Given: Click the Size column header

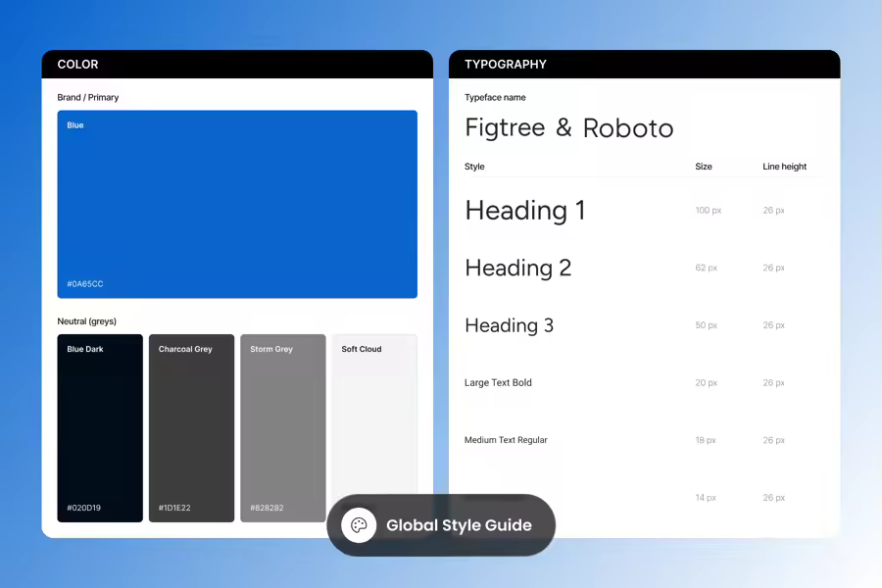Looking at the screenshot, I should (x=704, y=167).
